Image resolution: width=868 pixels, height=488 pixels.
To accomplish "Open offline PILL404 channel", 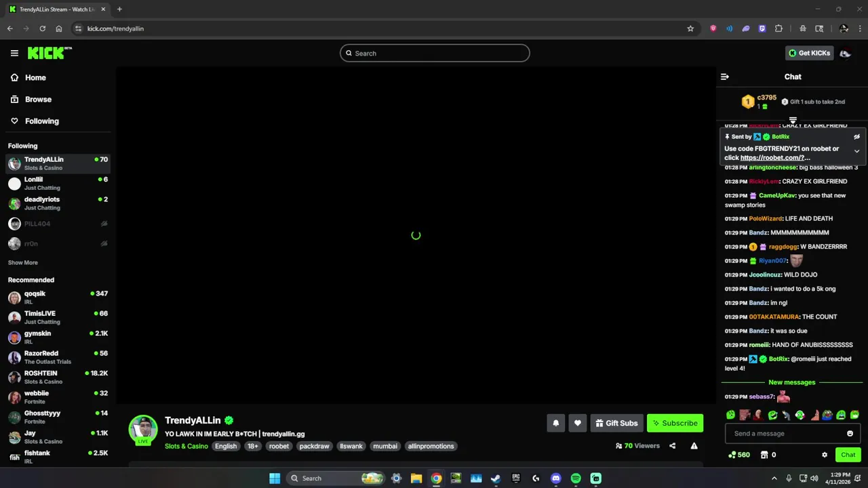I will point(58,224).
